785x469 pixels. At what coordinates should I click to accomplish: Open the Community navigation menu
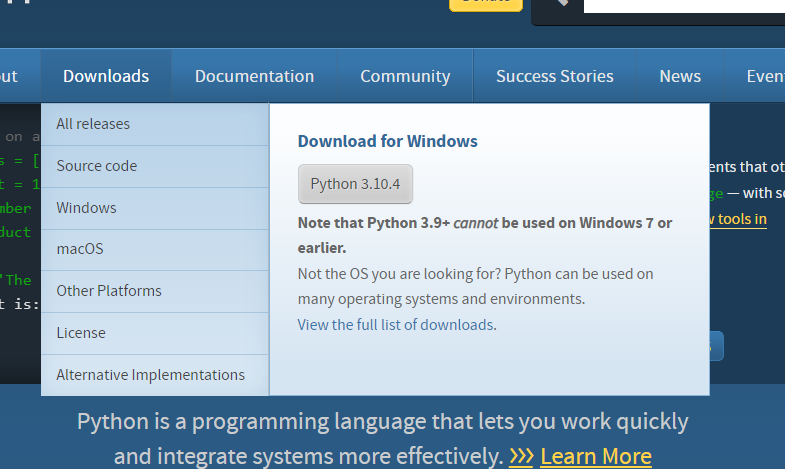pos(405,76)
